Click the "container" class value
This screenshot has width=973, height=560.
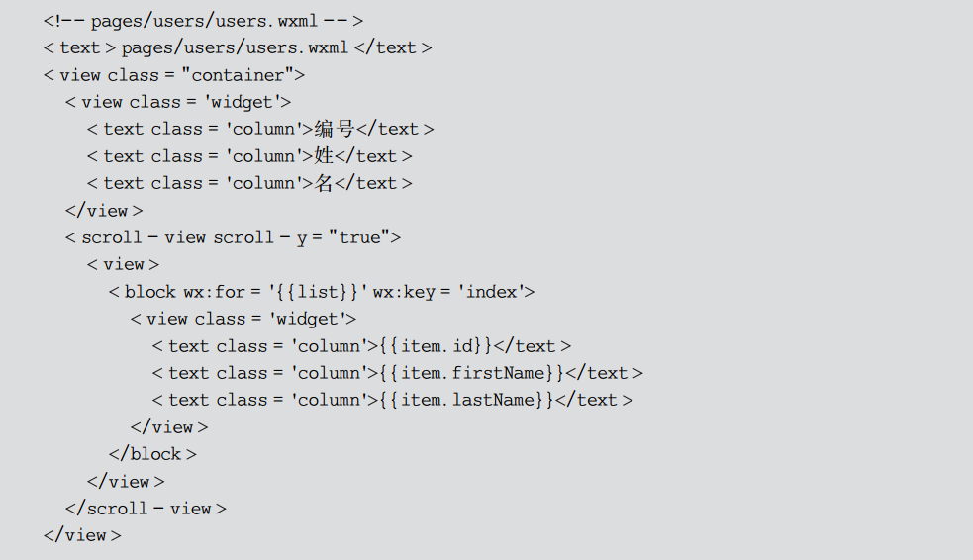coord(243,75)
